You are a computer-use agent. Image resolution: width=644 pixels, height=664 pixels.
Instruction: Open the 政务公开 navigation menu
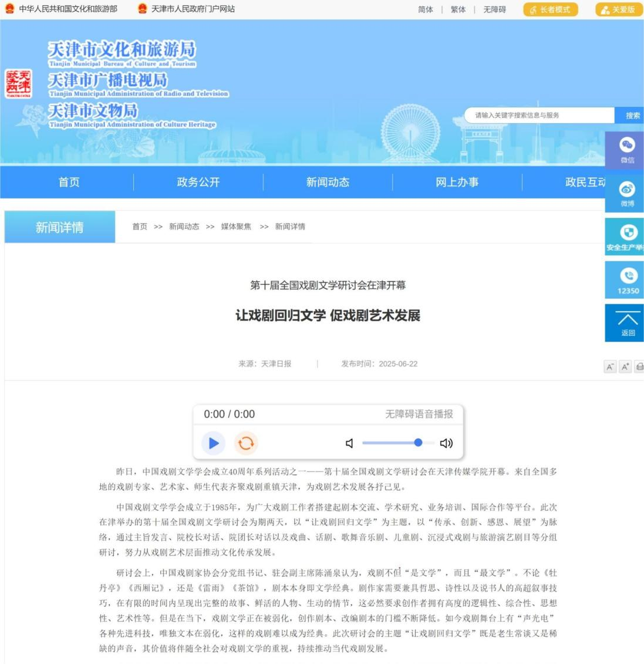click(x=198, y=182)
